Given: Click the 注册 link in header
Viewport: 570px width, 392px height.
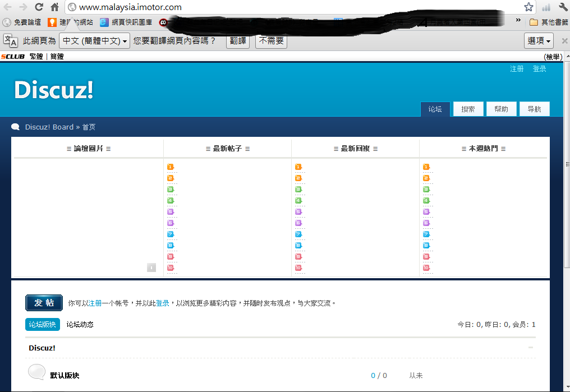Looking at the screenshot, I should coord(517,68).
